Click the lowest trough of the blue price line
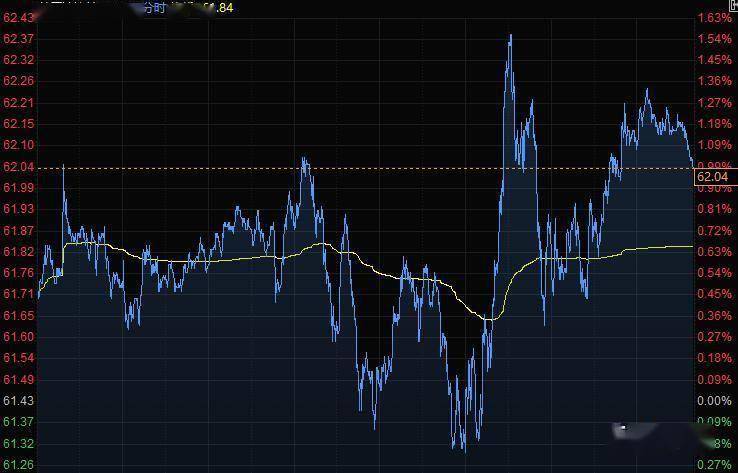Image resolution: width=738 pixels, height=473 pixels. (463, 449)
